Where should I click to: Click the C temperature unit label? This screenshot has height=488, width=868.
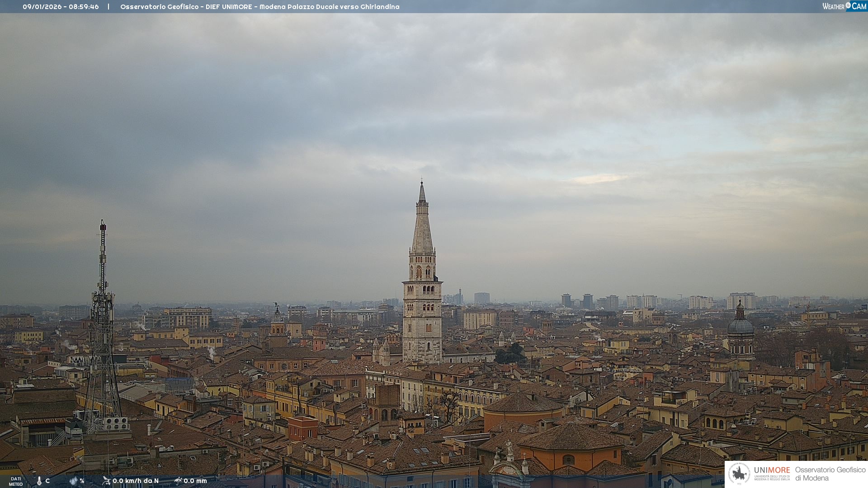(x=47, y=481)
